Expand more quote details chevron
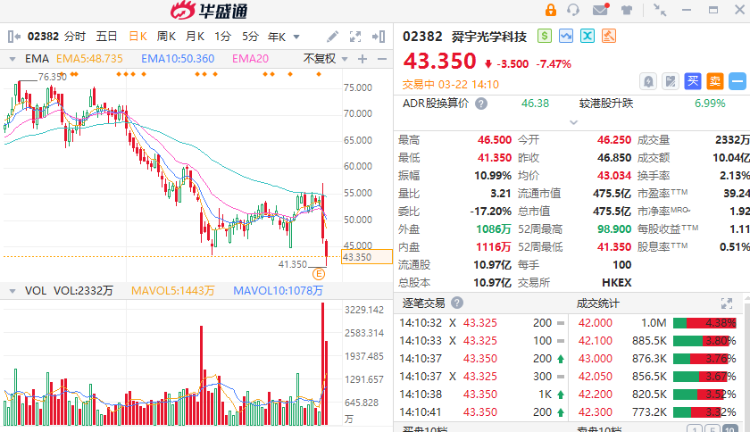This screenshot has height=432, width=750. click(574, 122)
